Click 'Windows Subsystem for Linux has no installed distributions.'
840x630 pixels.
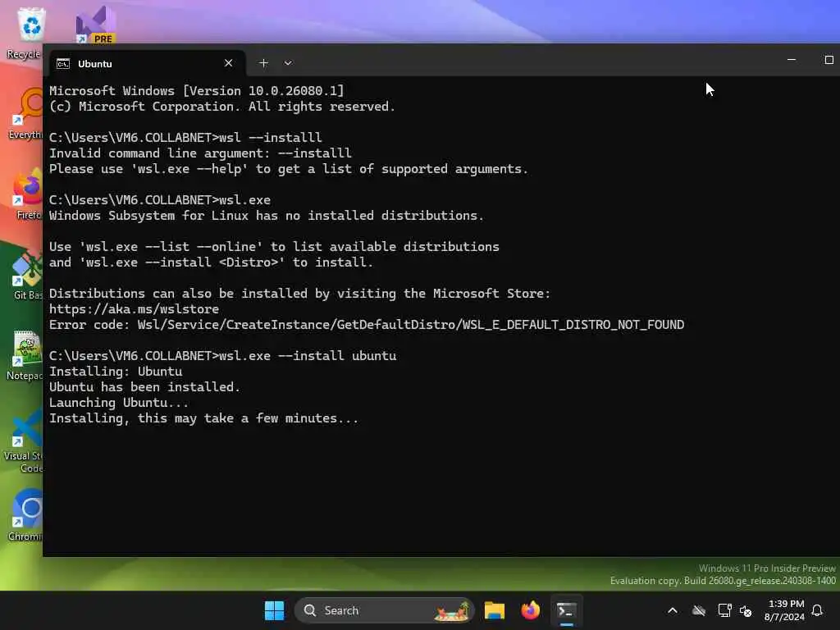[267, 216]
